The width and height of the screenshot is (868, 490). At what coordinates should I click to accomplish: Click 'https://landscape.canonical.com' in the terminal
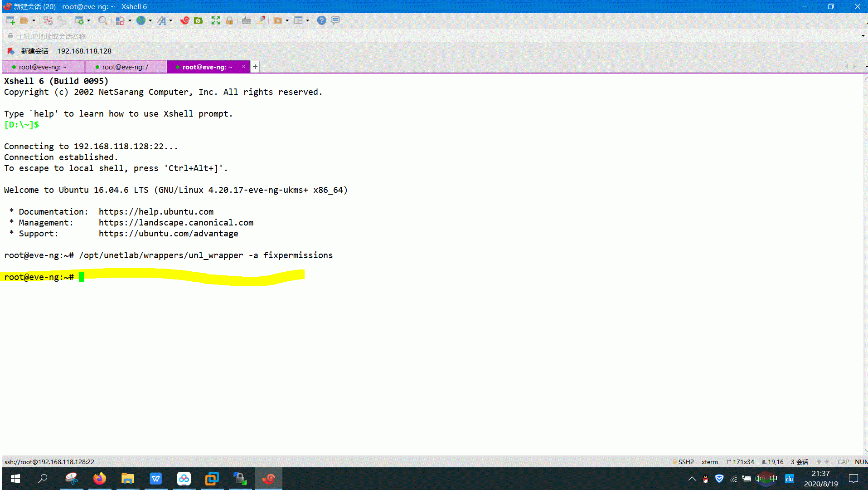(x=176, y=223)
